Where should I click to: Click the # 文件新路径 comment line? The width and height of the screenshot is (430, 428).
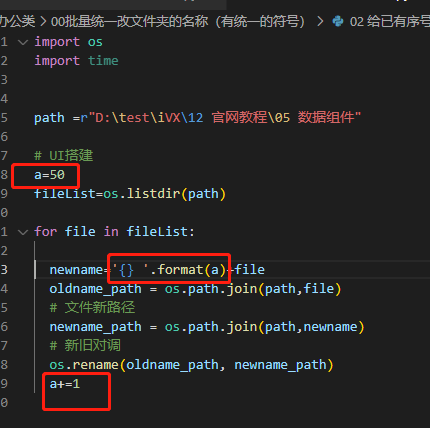pyautogui.click(x=92, y=307)
